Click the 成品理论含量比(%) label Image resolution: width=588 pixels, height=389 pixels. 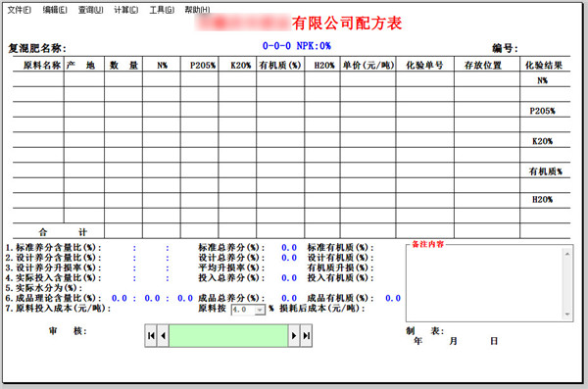tap(53, 298)
